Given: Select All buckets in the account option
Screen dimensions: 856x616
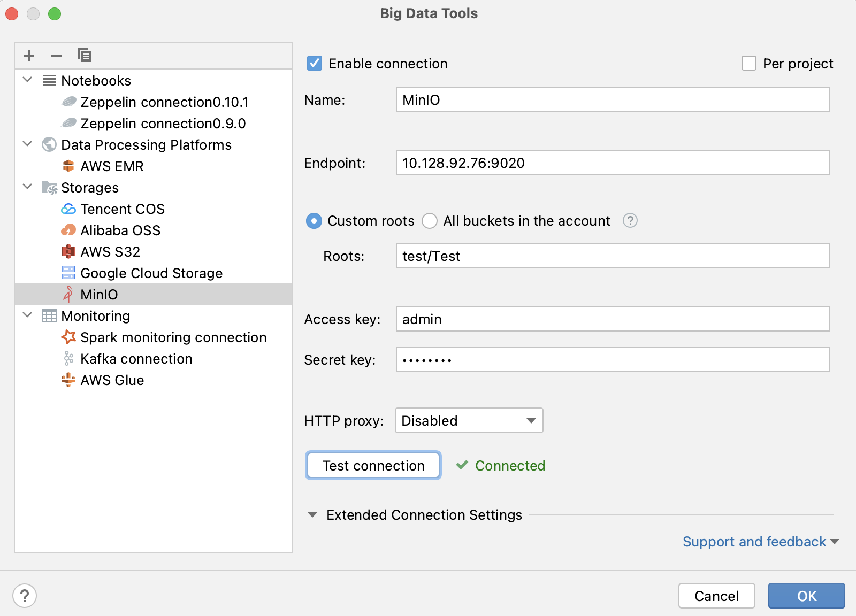Looking at the screenshot, I should (430, 221).
